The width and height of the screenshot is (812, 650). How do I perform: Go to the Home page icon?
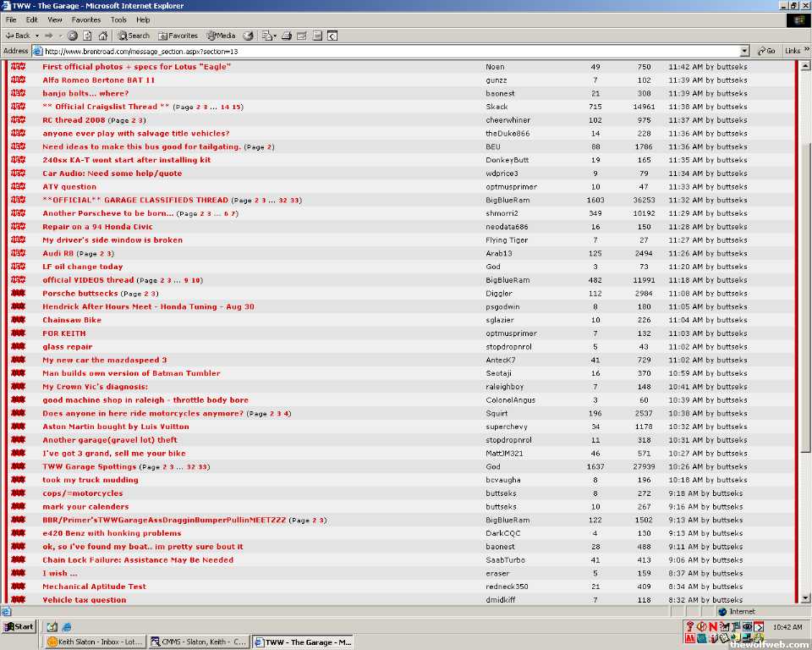pyautogui.click(x=102, y=36)
